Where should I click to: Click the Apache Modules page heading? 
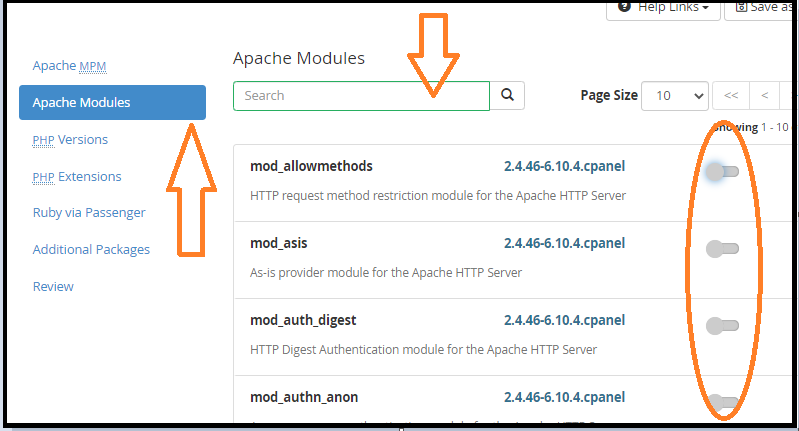299,58
